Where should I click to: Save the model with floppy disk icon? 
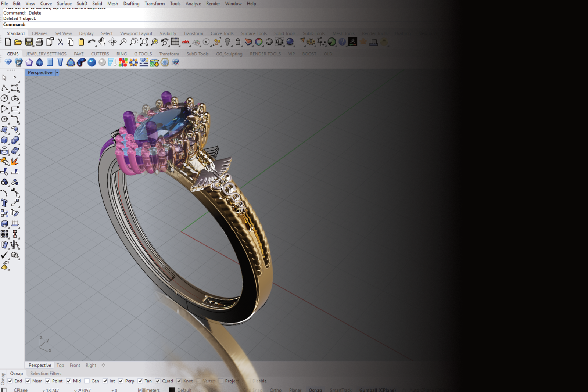pos(29,42)
